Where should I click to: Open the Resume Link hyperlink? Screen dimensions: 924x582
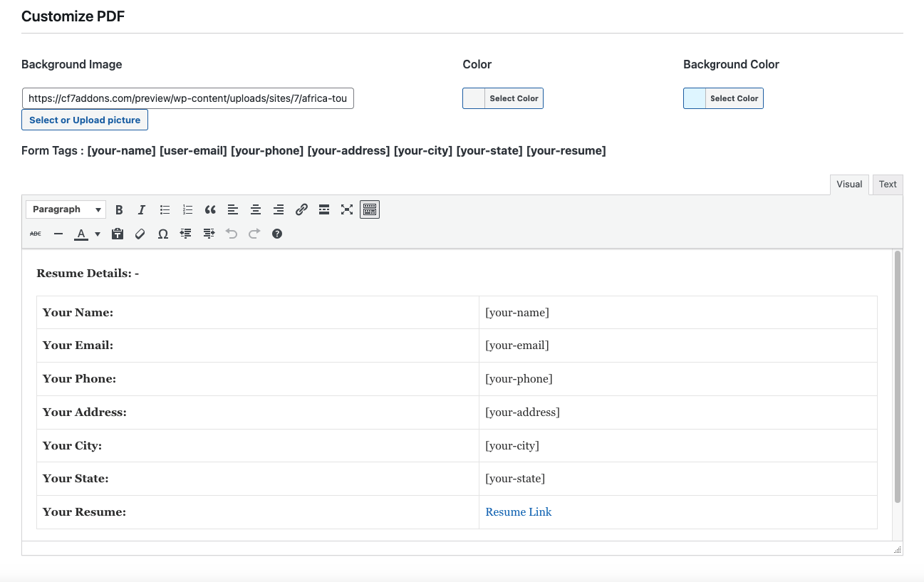[x=518, y=512]
